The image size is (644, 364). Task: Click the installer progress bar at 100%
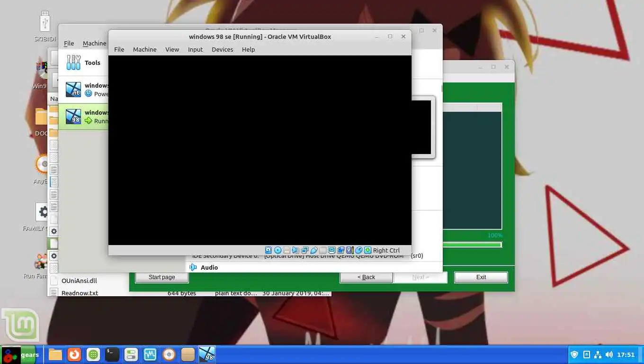click(x=472, y=245)
